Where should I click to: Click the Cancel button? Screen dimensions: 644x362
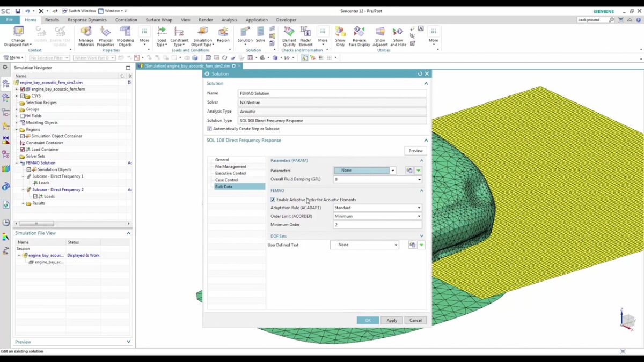pos(415,320)
